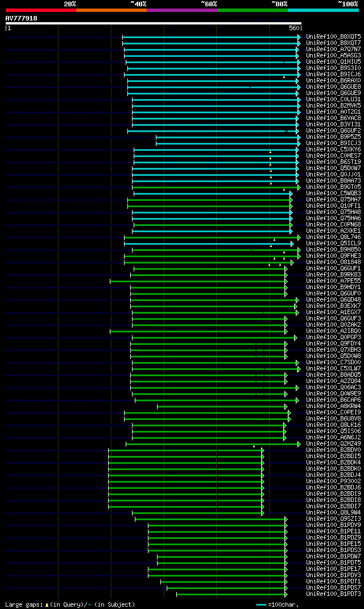Click the UniRef100_B6U8V8 label
The width and height of the screenshot is (364, 609).
[333, 419]
